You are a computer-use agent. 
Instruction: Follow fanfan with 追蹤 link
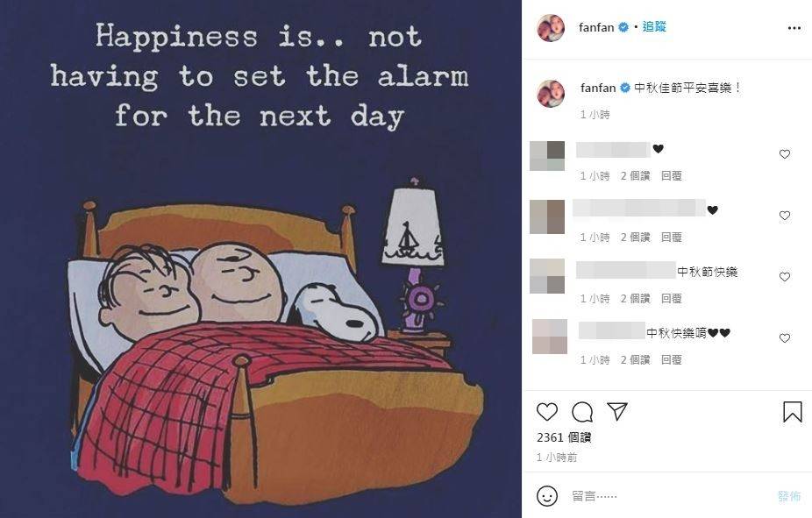pyautogui.click(x=654, y=27)
